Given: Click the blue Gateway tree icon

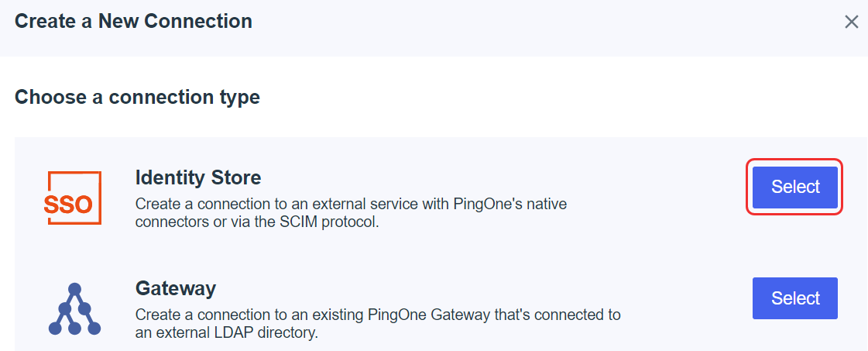Looking at the screenshot, I should (x=75, y=309).
